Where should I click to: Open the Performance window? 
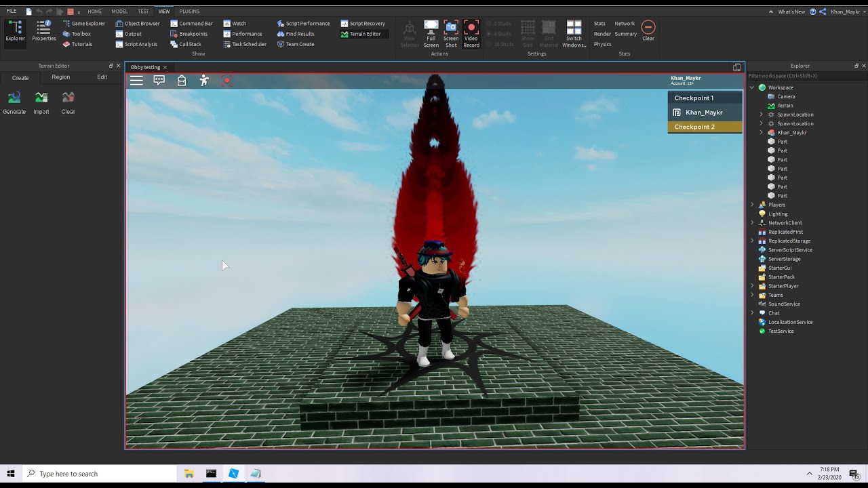[243, 34]
